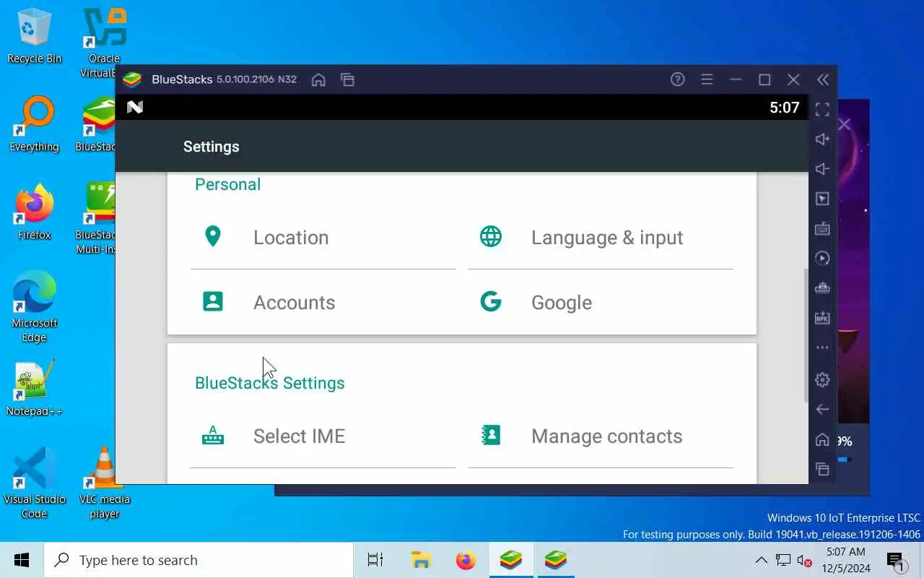The image size is (924, 578).
Task: Switch to first BlueStacks taskbar button
Action: tap(510, 560)
